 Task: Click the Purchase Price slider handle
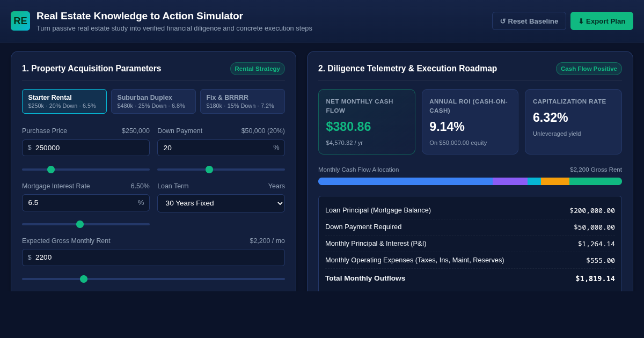51,170
